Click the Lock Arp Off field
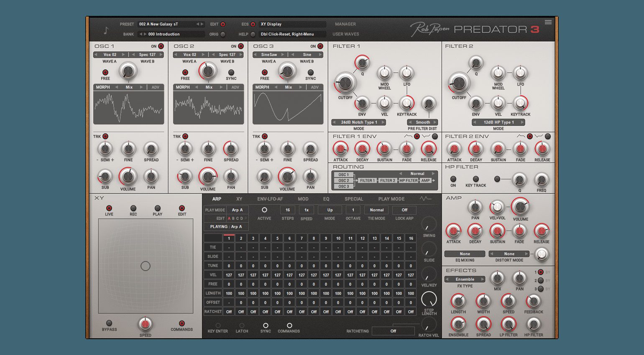The image size is (644, 355). click(x=404, y=210)
